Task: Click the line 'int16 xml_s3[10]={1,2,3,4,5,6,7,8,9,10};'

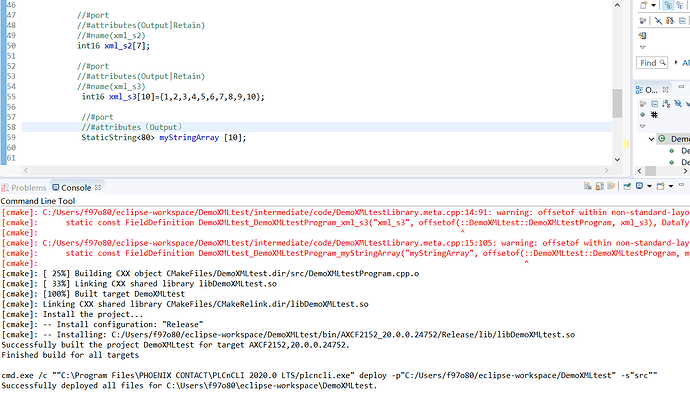Action: 173,97
